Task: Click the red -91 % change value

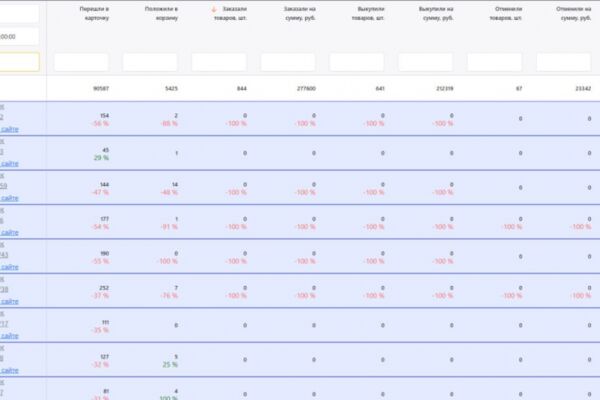Action: (x=170, y=227)
